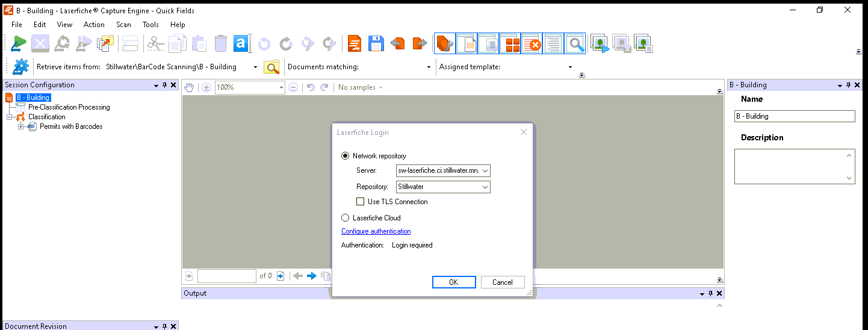Viewport: 868px width, 330px height.
Task: Click go-to-page icon after 'of 0'
Action: point(280,276)
